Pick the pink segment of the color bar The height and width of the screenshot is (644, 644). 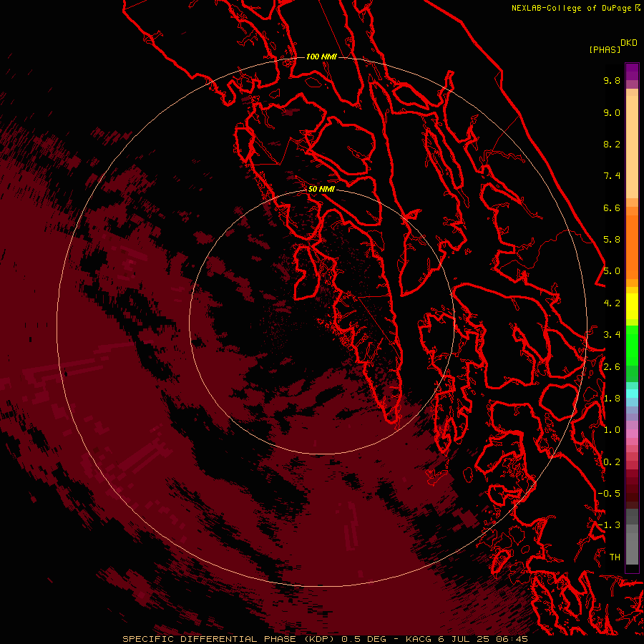[x=632, y=434]
